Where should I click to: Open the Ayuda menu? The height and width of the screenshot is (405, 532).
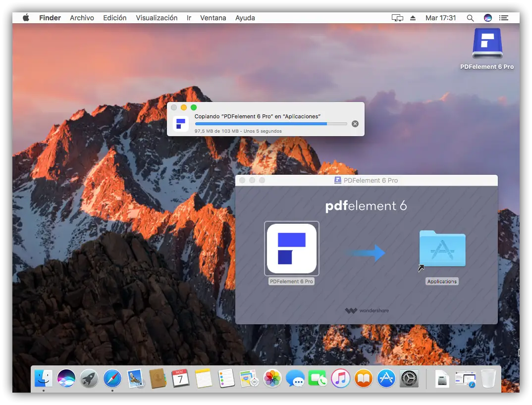pos(245,18)
